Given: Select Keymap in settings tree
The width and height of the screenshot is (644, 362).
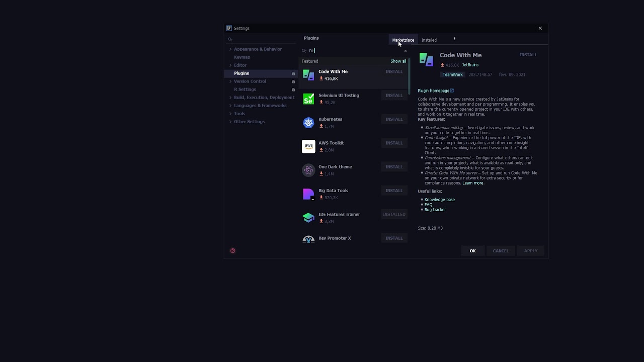Looking at the screenshot, I should coord(242,57).
